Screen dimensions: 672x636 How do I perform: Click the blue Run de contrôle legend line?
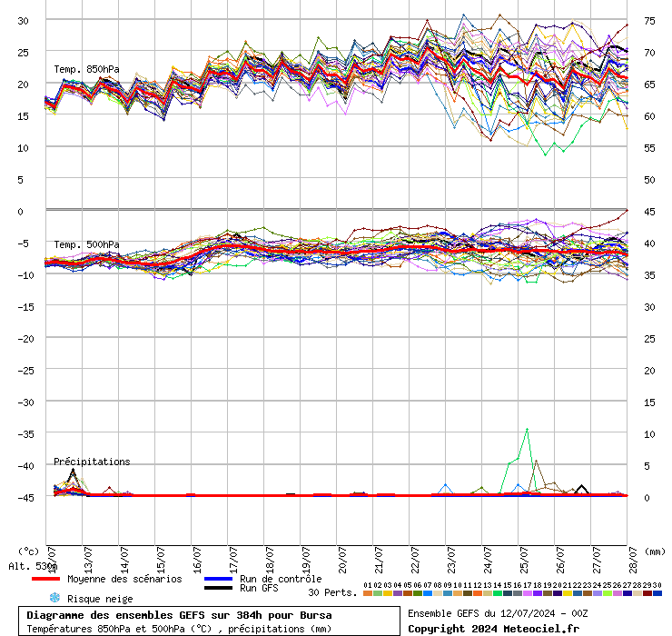click(x=219, y=579)
